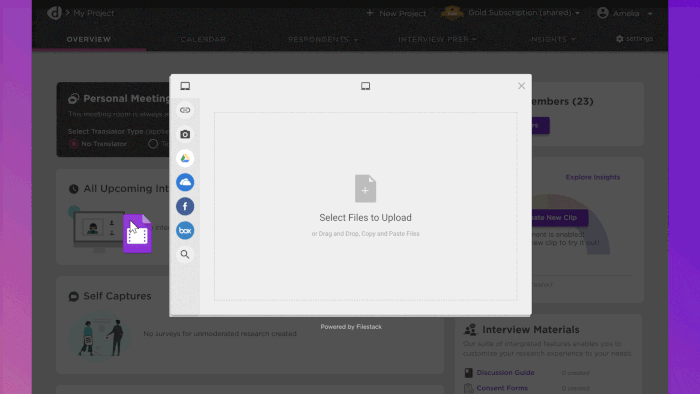The height and width of the screenshot is (394, 700).
Task: Click the file plus icon to upload
Action: point(365,189)
